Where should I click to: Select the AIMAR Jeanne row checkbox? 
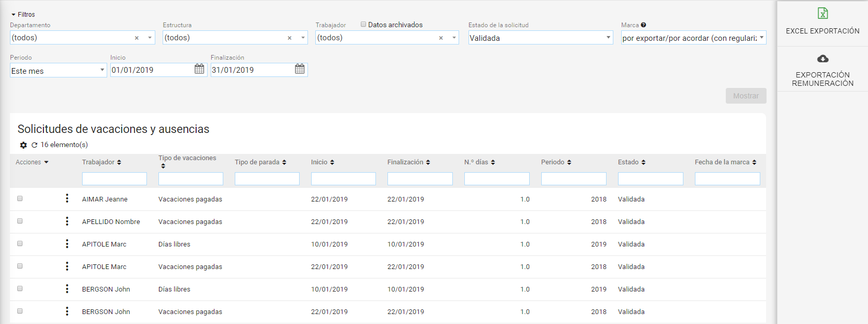pyautogui.click(x=20, y=198)
